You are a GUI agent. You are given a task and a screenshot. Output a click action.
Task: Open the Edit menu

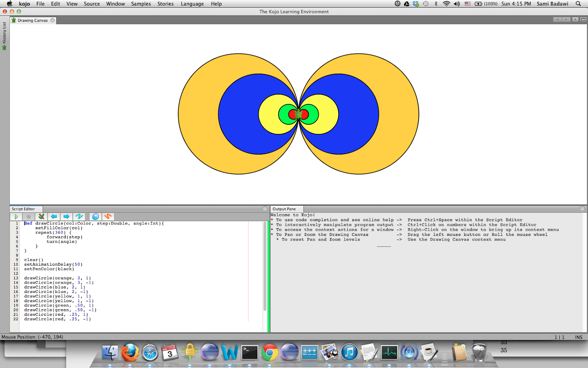pos(55,4)
